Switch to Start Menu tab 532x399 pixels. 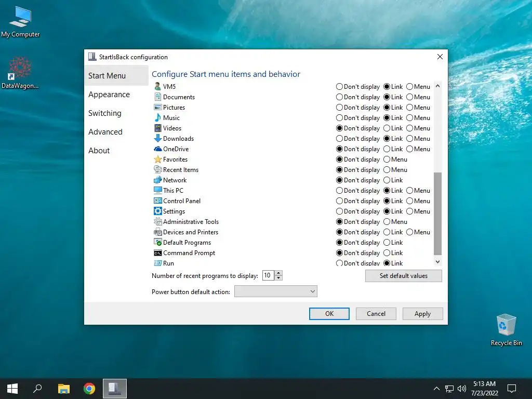[116, 76]
